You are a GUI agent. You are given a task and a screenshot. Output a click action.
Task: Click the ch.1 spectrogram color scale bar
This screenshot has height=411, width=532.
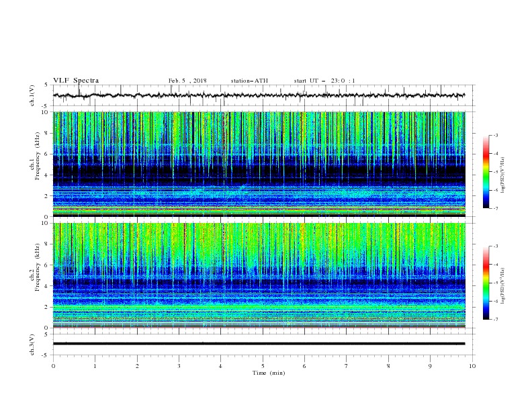(486, 172)
